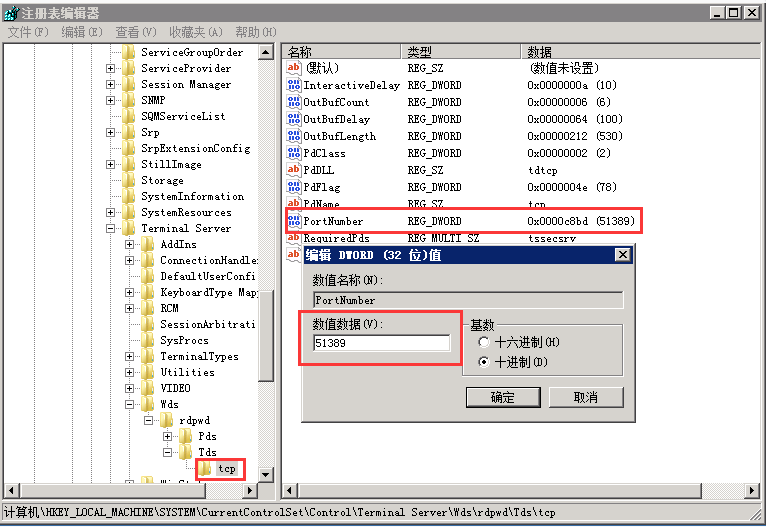
Task: Select the 十进制 decimal radio button
Action: [485, 361]
